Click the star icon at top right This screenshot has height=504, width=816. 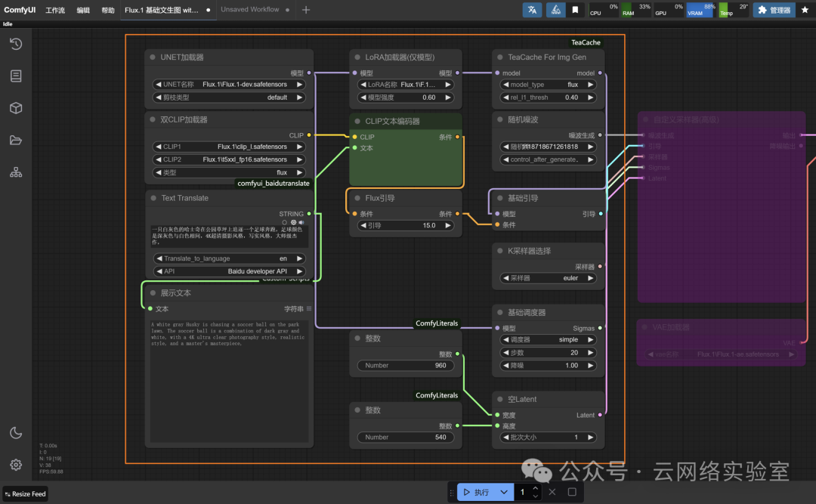pyautogui.click(x=805, y=10)
